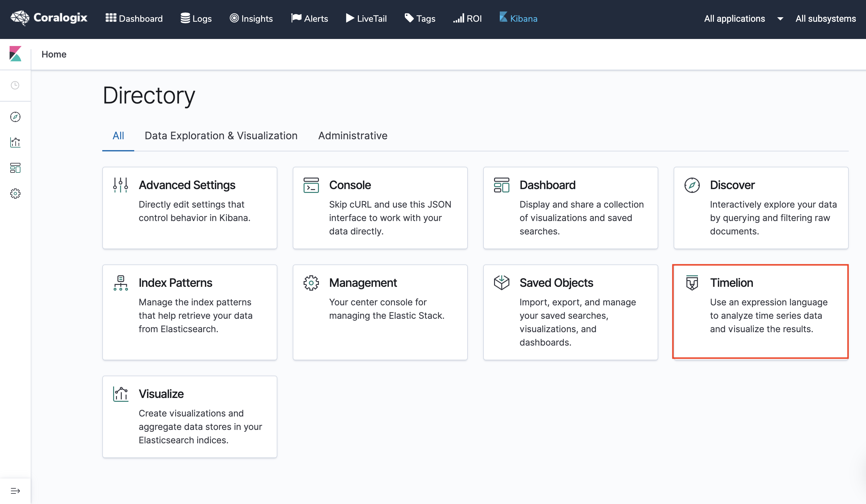
Task: Open the Timelion card title
Action: tap(732, 283)
